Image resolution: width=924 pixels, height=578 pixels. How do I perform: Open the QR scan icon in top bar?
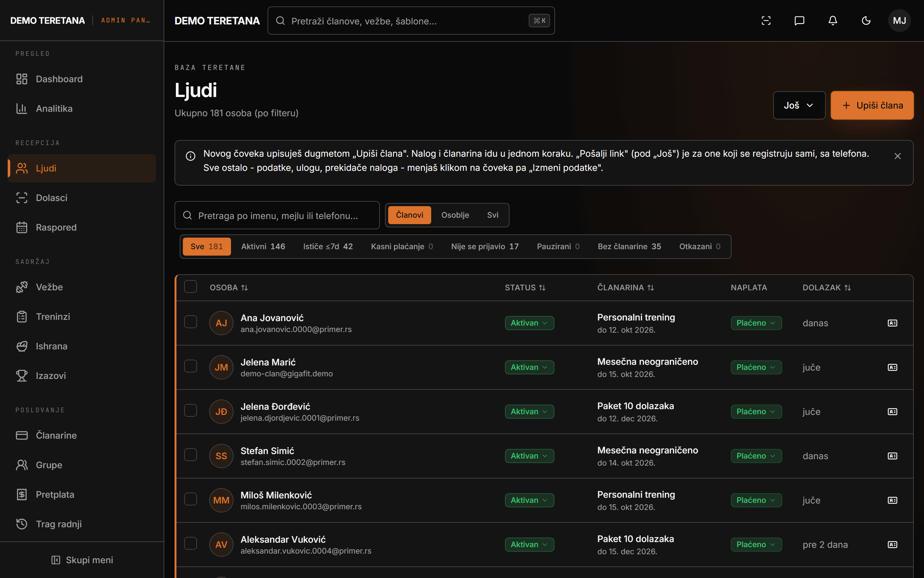[x=766, y=21]
